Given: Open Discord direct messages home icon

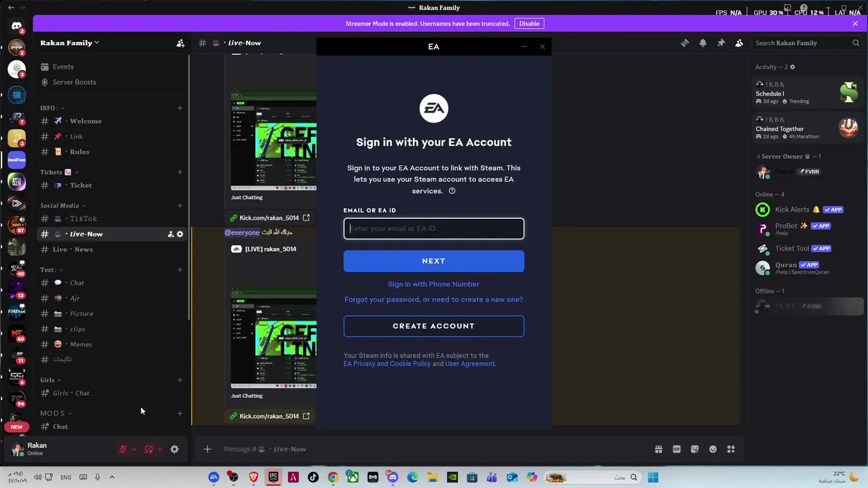Looking at the screenshot, I should 16,26.
